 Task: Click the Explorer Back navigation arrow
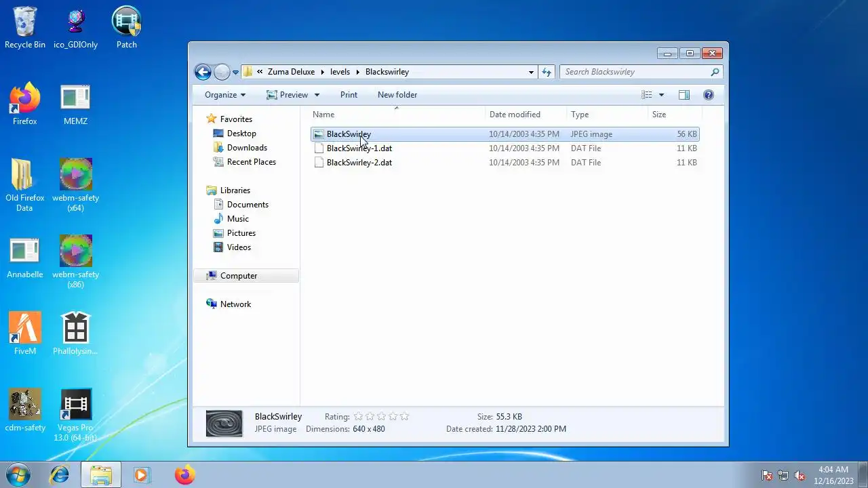(x=202, y=72)
